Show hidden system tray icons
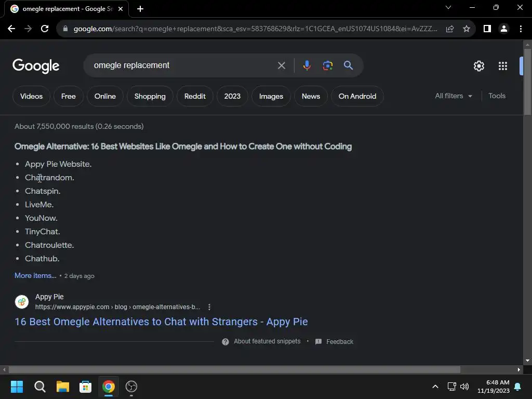 [x=435, y=387]
